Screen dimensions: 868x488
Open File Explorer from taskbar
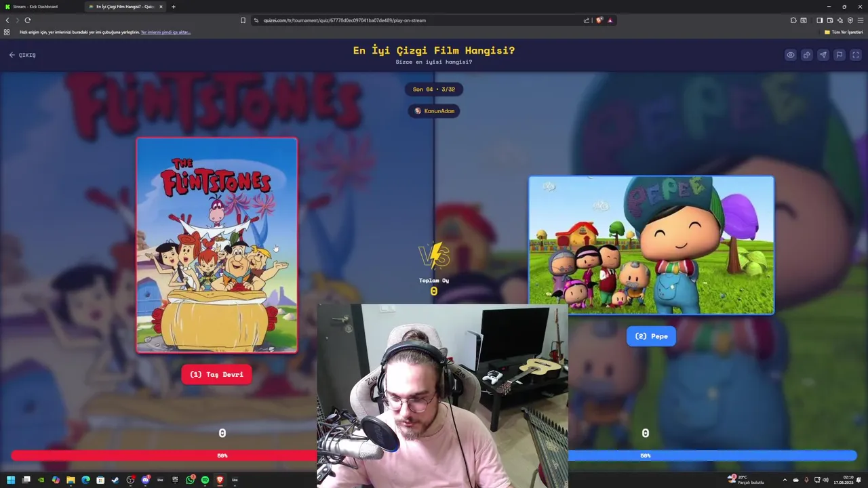[x=71, y=480]
